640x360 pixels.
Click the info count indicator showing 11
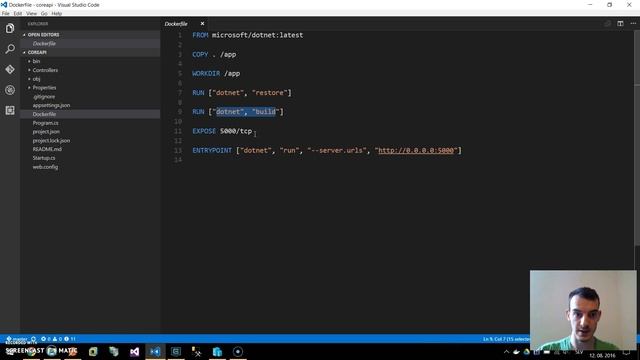tap(70, 339)
